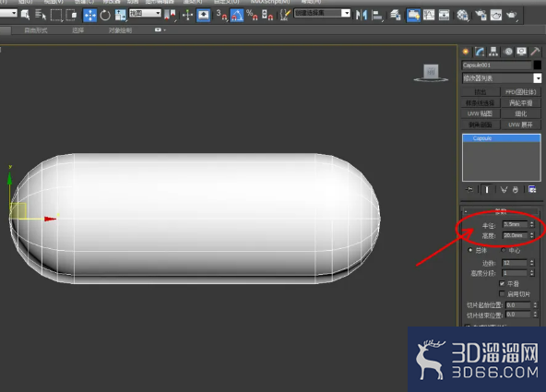Toggle window/crossing selection mode
The width and height of the screenshot is (546, 392).
71,15
